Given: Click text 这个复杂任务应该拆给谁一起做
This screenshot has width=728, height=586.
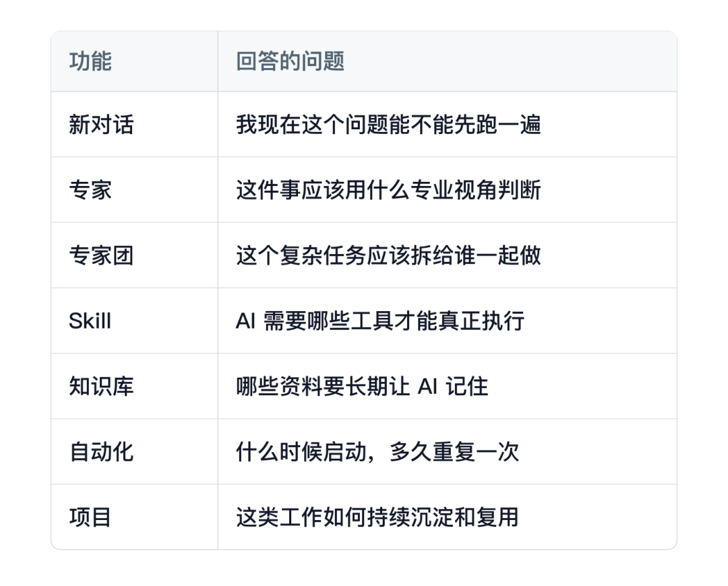Looking at the screenshot, I should (x=388, y=255).
